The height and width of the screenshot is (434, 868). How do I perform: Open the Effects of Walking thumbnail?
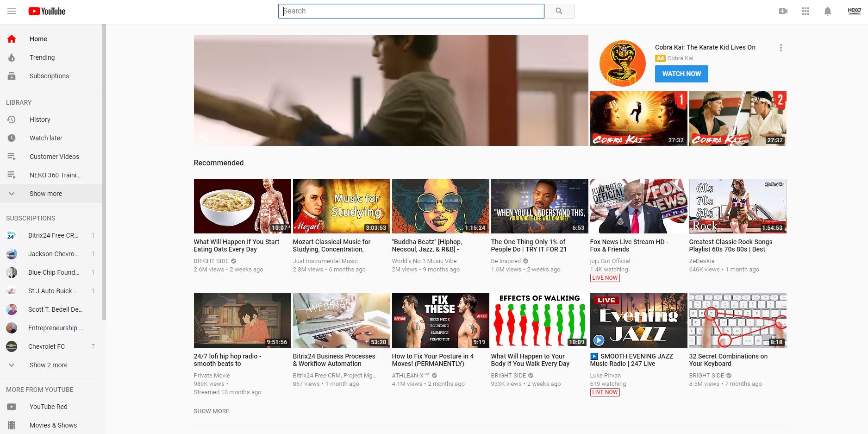click(539, 321)
